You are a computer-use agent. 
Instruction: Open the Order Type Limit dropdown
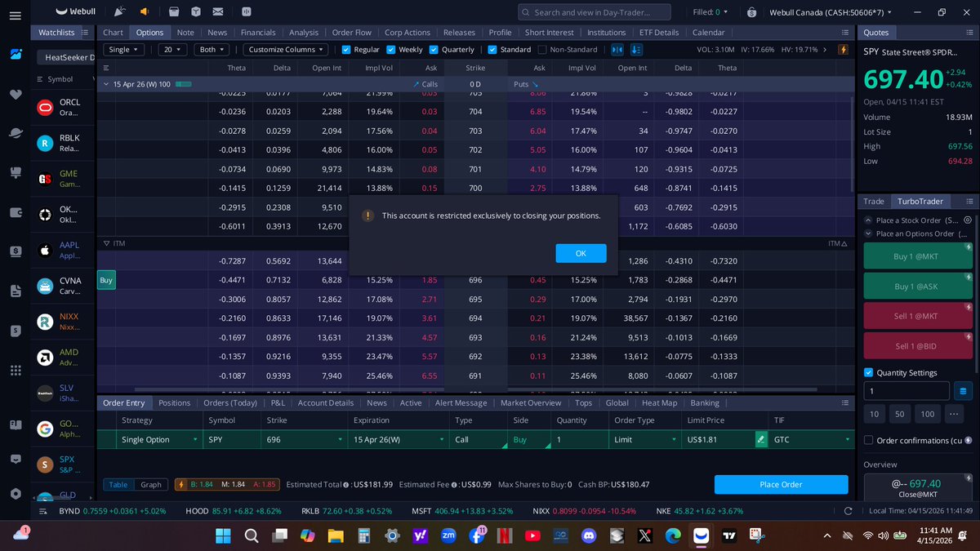click(644, 439)
